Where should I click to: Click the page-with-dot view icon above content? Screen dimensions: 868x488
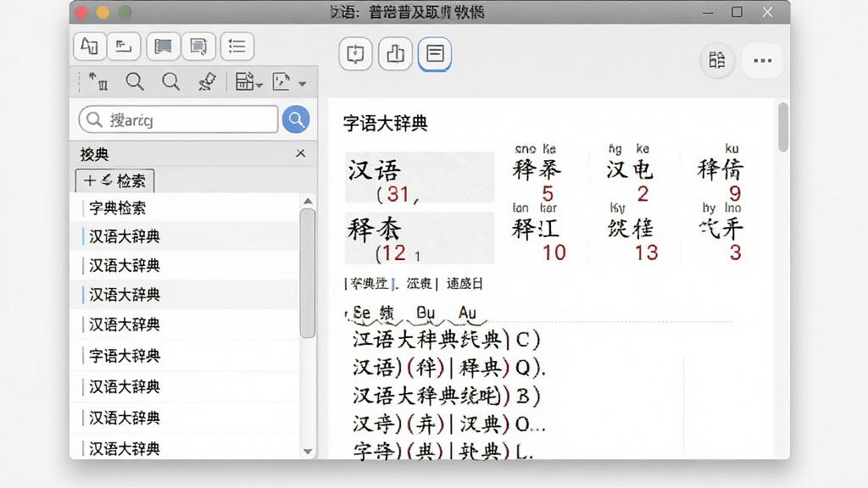tap(355, 53)
